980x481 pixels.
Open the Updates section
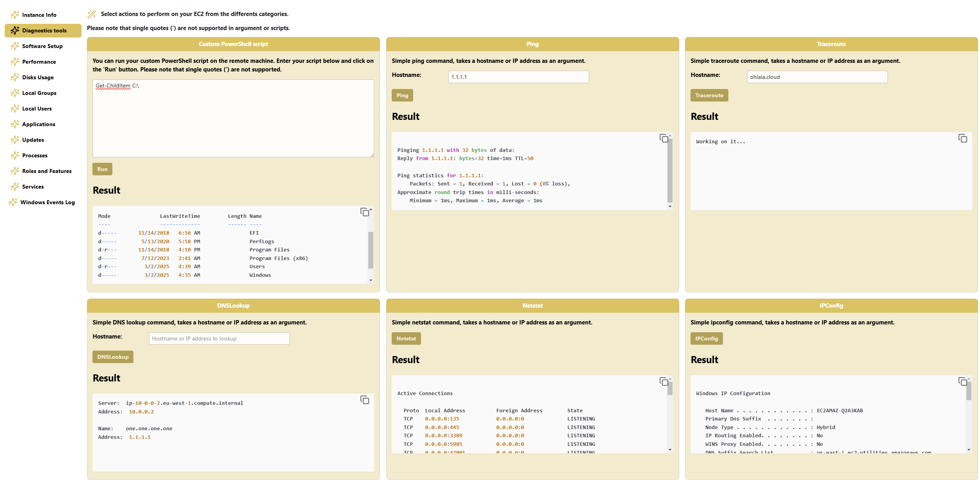[x=43, y=140]
